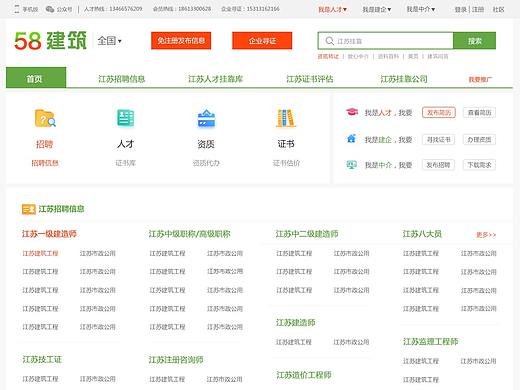Click the magnifier icon inside search box
Image resolution: width=520 pixels, height=390 pixels.
pos(329,41)
